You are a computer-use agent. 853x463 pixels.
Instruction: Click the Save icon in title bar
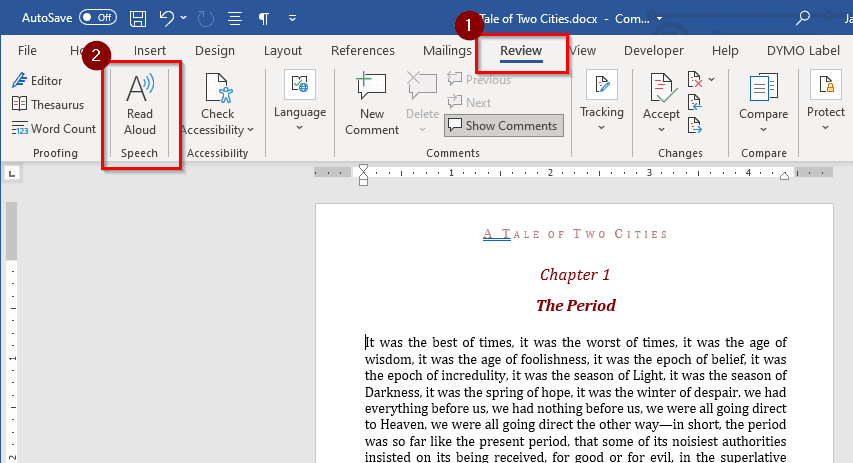tap(138, 18)
